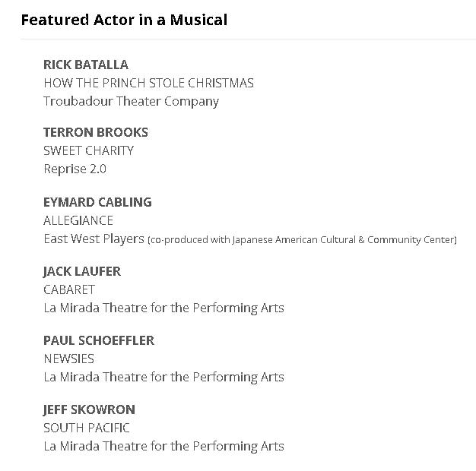Click the Cabaret show title
The image size is (476, 471).
[69, 289]
